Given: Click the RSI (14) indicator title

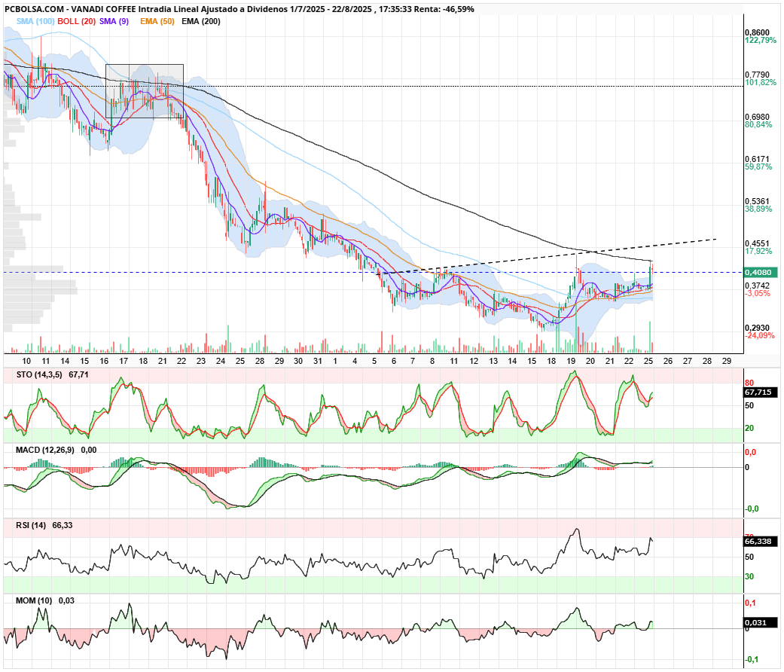Looking at the screenshot, I should tap(30, 526).
